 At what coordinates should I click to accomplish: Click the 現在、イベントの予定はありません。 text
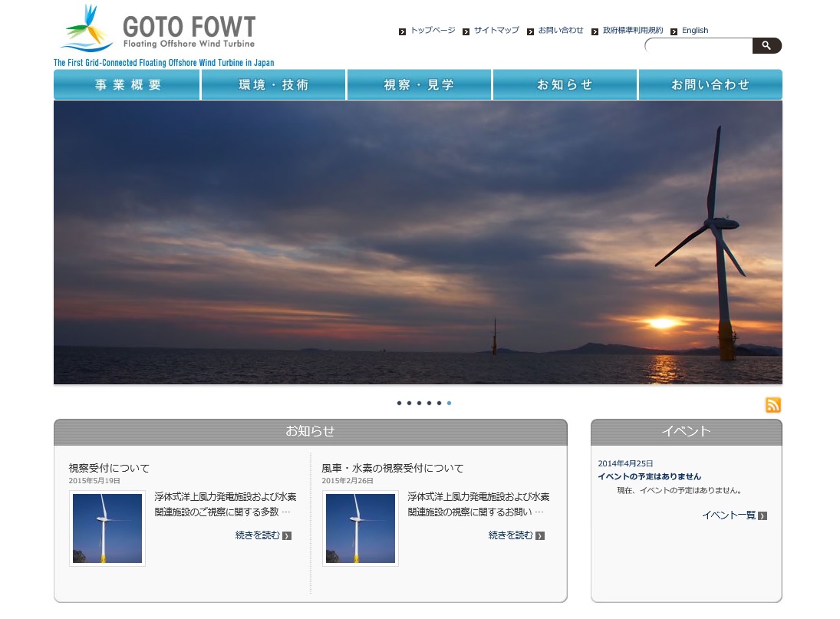pyautogui.click(x=679, y=490)
